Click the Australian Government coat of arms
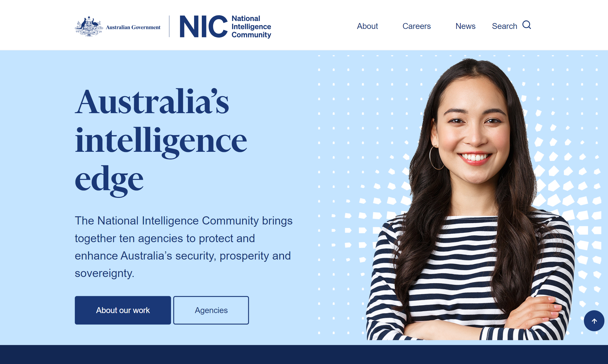608x364 pixels. point(89,27)
